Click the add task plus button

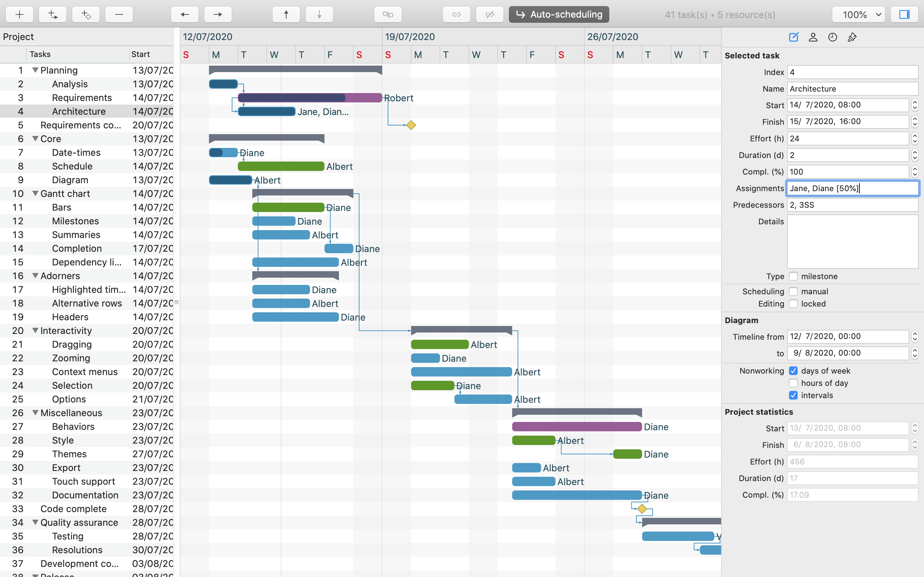19,14
